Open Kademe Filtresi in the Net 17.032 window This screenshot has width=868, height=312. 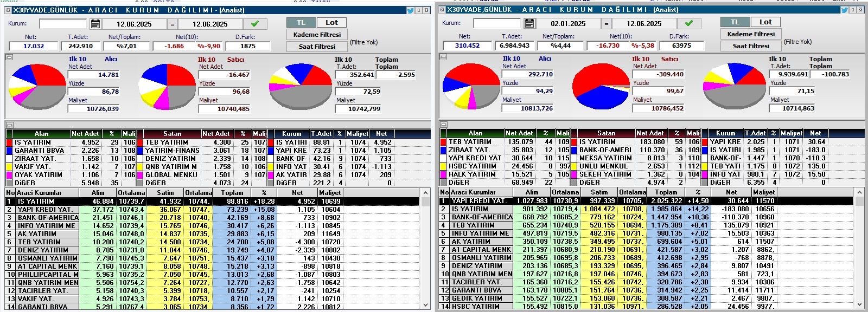317,35
